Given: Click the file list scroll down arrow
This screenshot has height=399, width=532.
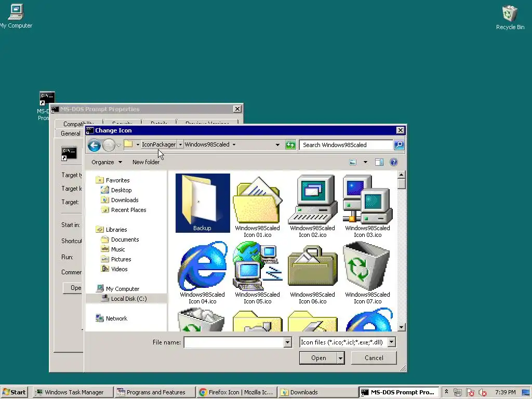Looking at the screenshot, I should 402,327.
